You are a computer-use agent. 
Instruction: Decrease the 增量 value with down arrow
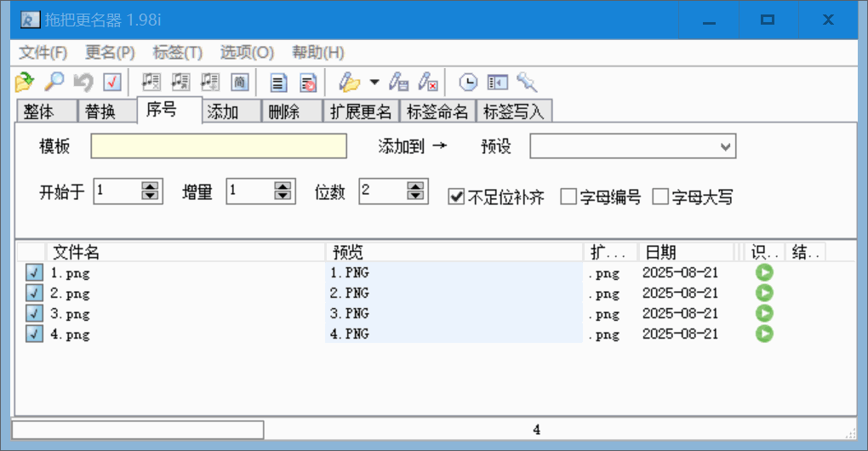[x=283, y=196]
